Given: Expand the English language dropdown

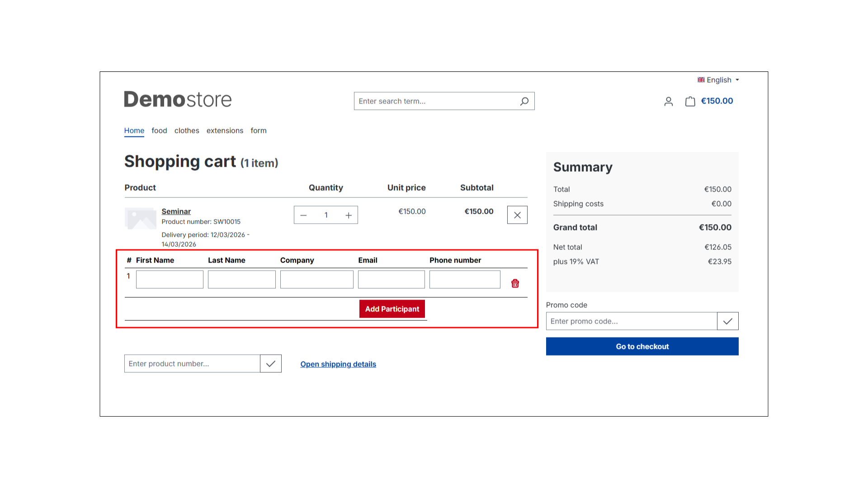Looking at the screenshot, I should (718, 80).
